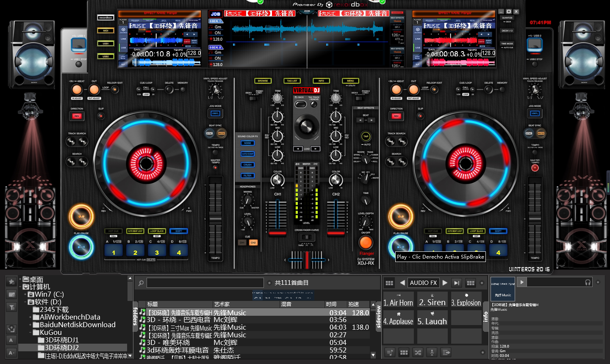Open the AUDIO FX sampler bank dropdown
The image size is (610, 364).
pyautogui.click(x=423, y=283)
